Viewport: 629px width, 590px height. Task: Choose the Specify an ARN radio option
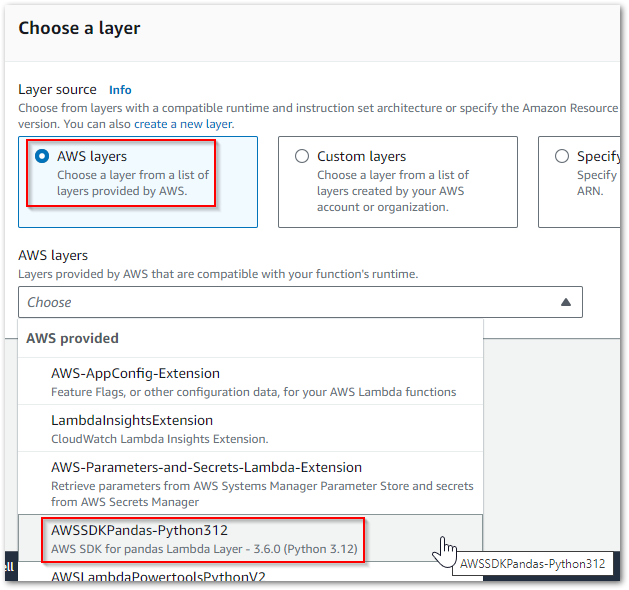[562, 156]
